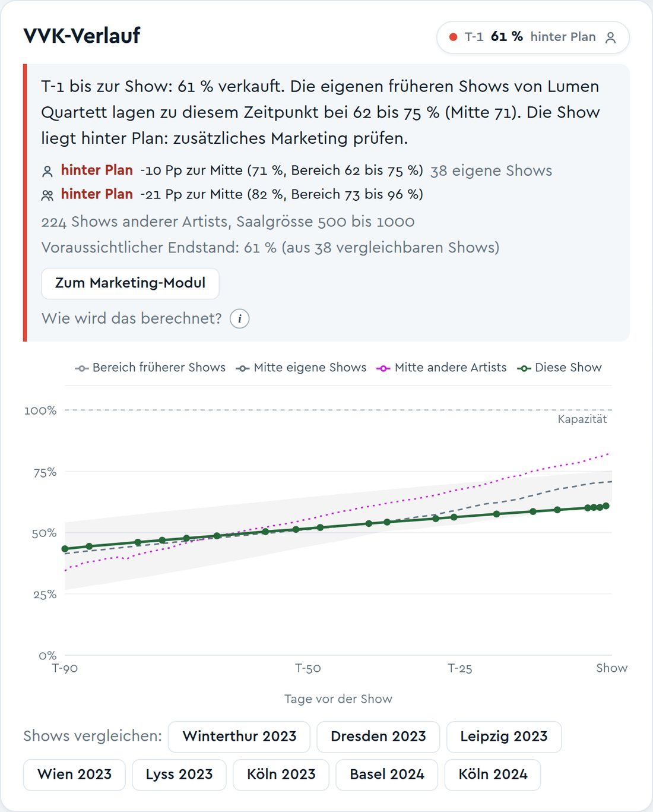Click the last data point of Diese Show
The image size is (653, 812).
tap(606, 506)
